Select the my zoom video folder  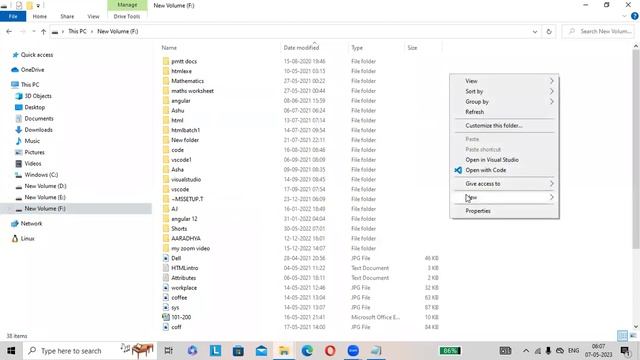pos(190,248)
